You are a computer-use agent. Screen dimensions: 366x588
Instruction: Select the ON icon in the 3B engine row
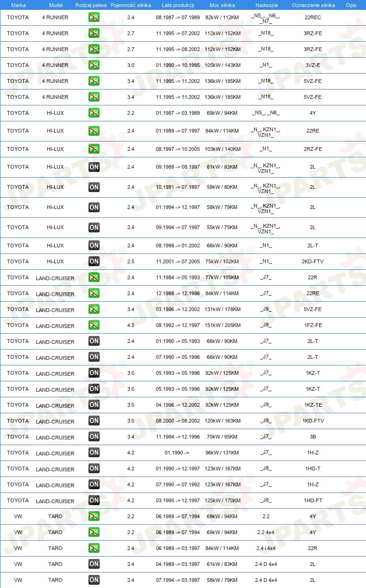point(94,437)
